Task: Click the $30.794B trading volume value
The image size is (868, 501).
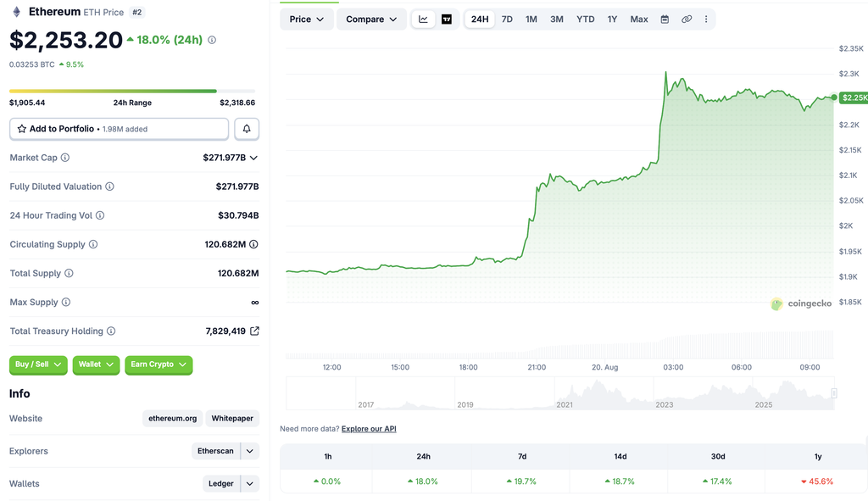Action: point(238,215)
